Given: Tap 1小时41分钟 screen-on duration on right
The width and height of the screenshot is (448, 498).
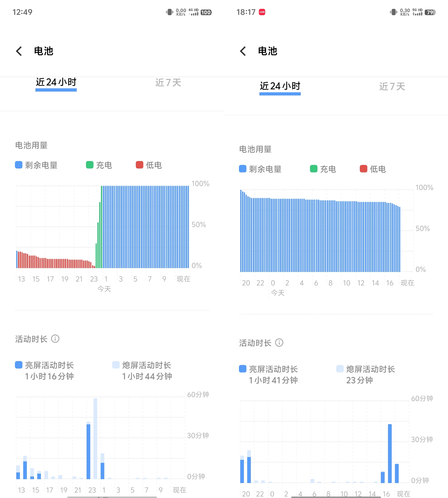Looking at the screenshot, I should pyautogui.click(x=273, y=380).
